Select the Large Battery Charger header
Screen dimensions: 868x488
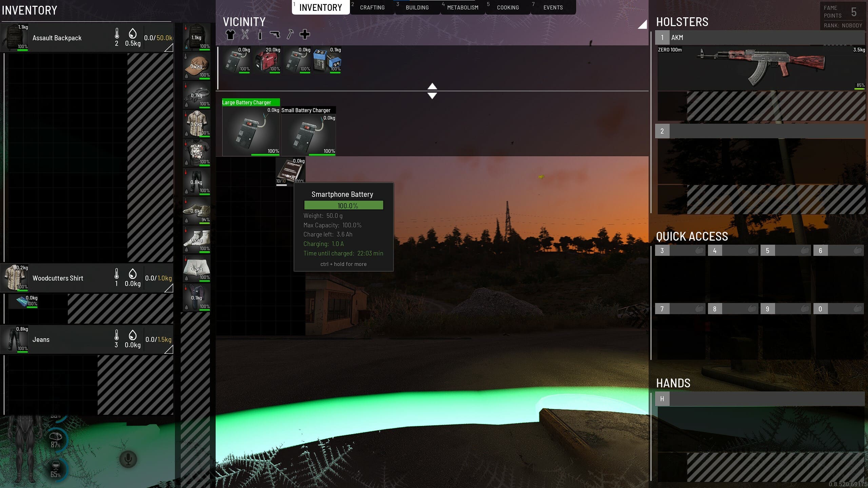pos(251,102)
